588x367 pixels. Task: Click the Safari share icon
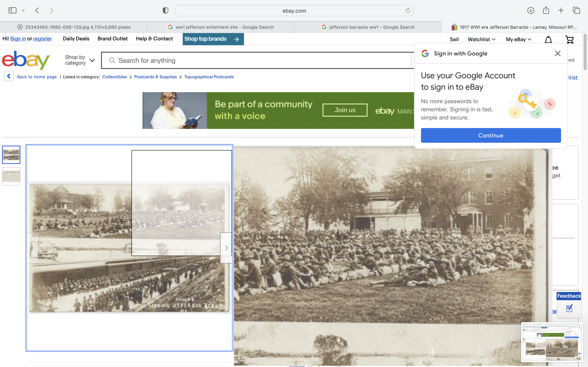click(546, 10)
